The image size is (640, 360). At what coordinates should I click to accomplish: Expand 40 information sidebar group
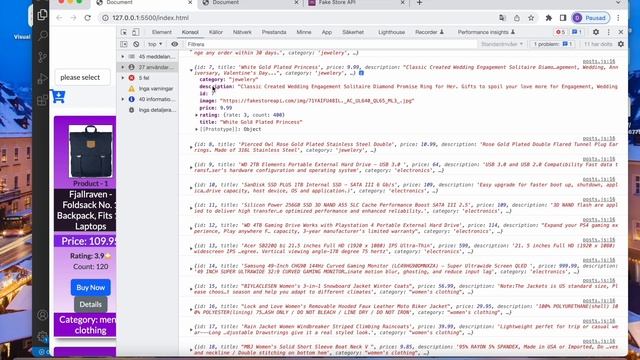(123, 99)
